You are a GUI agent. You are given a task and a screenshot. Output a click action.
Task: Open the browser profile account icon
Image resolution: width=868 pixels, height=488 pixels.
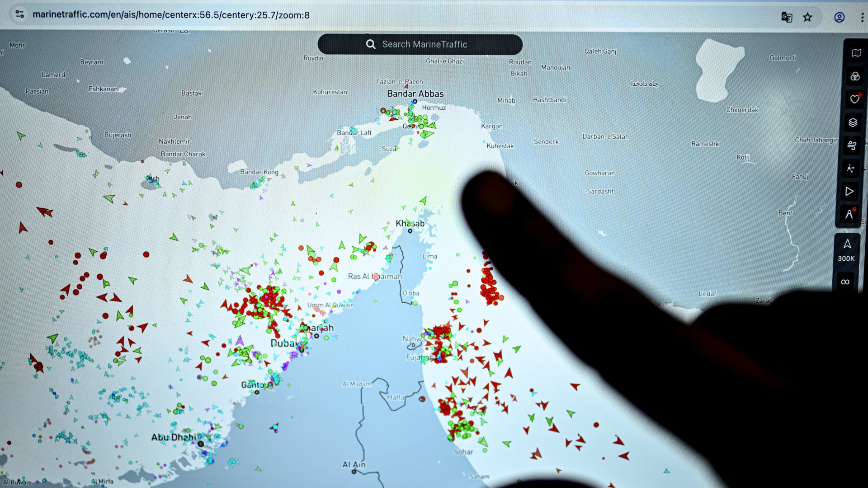(x=839, y=17)
